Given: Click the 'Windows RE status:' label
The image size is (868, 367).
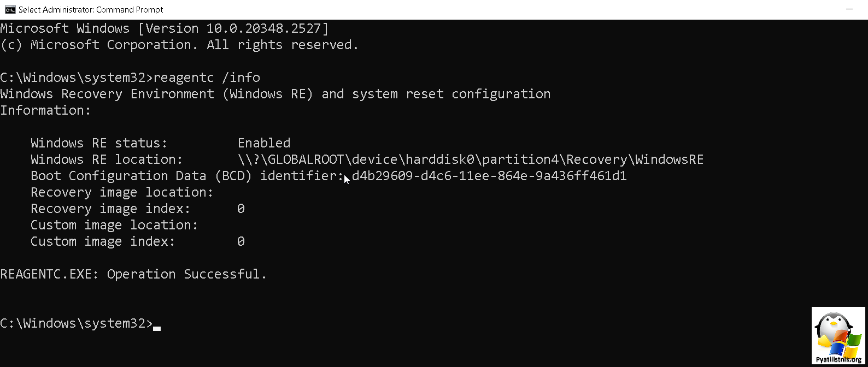Looking at the screenshot, I should click(99, 143).
